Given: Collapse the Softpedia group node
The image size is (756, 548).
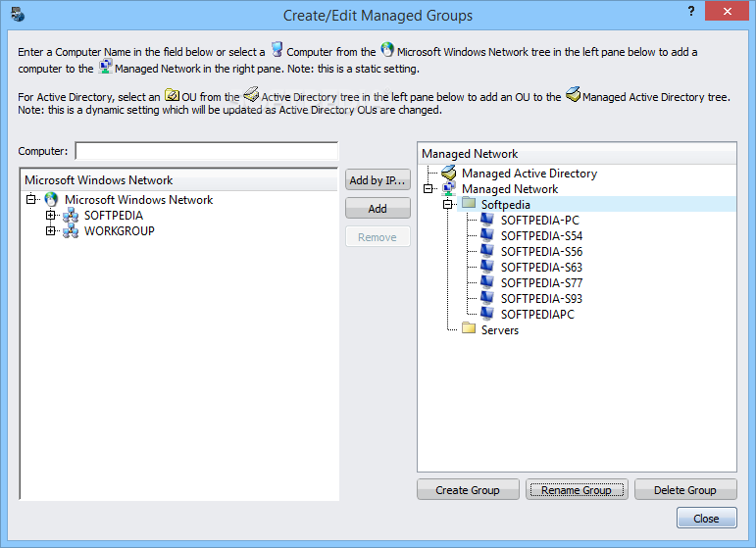Looking at the screenshot, I should [447, 204].
